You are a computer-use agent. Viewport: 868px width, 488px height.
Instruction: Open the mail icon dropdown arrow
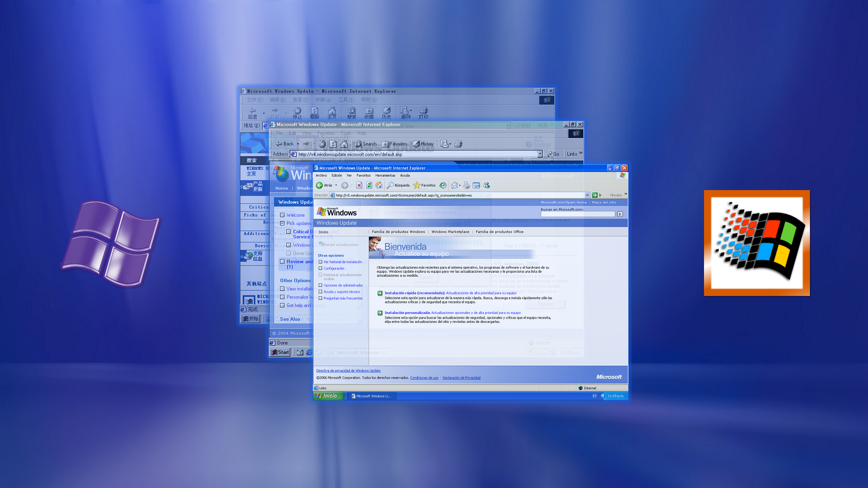click(460, 186)
